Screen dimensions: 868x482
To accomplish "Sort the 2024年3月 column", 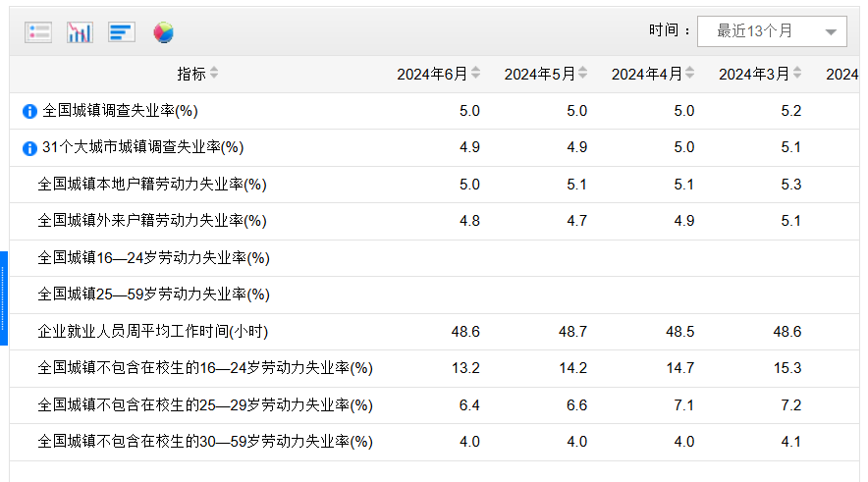I will (x=797, y=74).
